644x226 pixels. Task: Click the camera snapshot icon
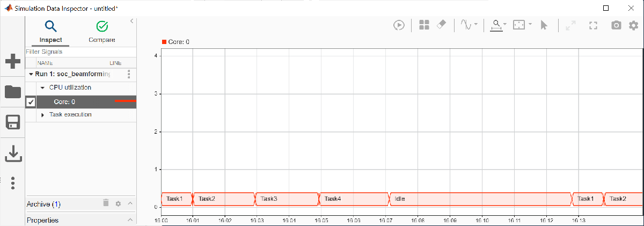(x=617, y=25)
